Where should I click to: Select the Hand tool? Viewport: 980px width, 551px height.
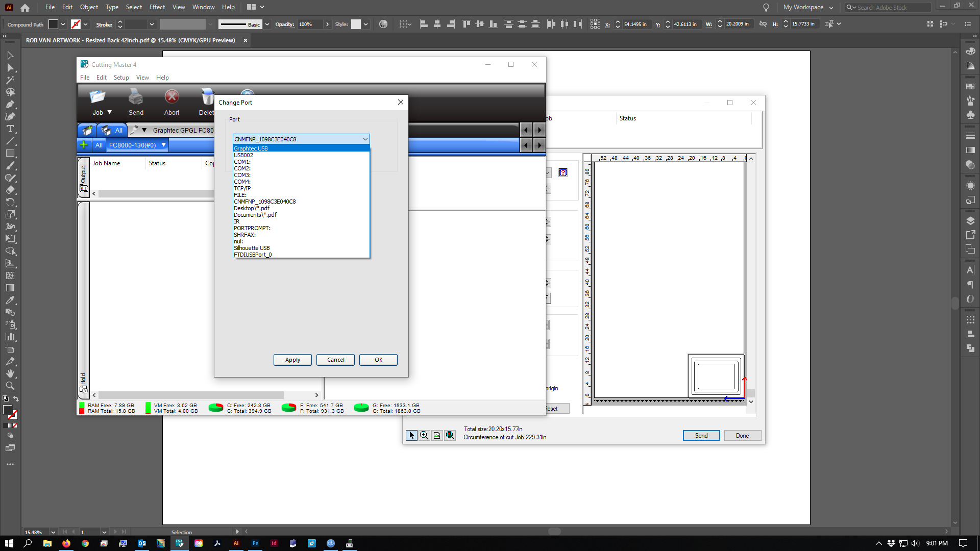click(10, 373)
